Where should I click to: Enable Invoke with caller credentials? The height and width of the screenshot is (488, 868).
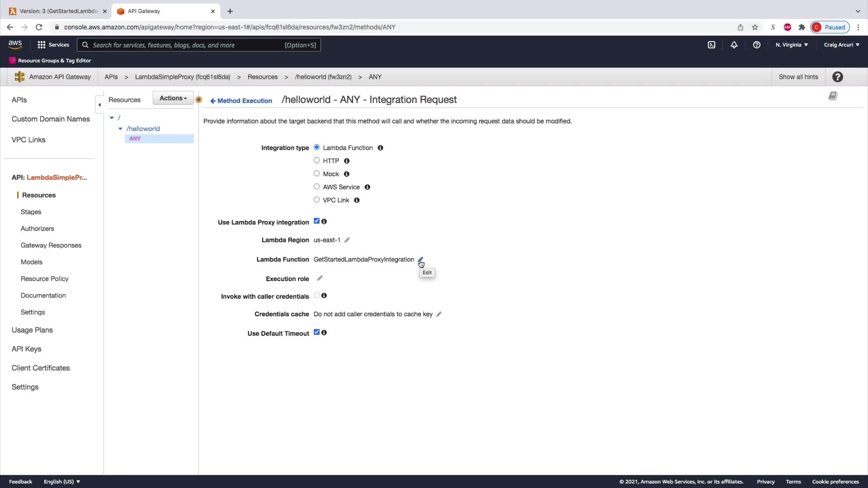point(316,295)
